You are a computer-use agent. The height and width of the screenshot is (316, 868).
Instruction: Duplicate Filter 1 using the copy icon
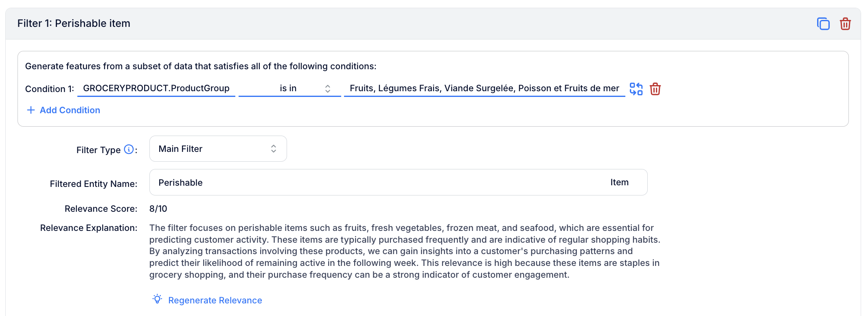pyautogui.click(x=823, y=24)
